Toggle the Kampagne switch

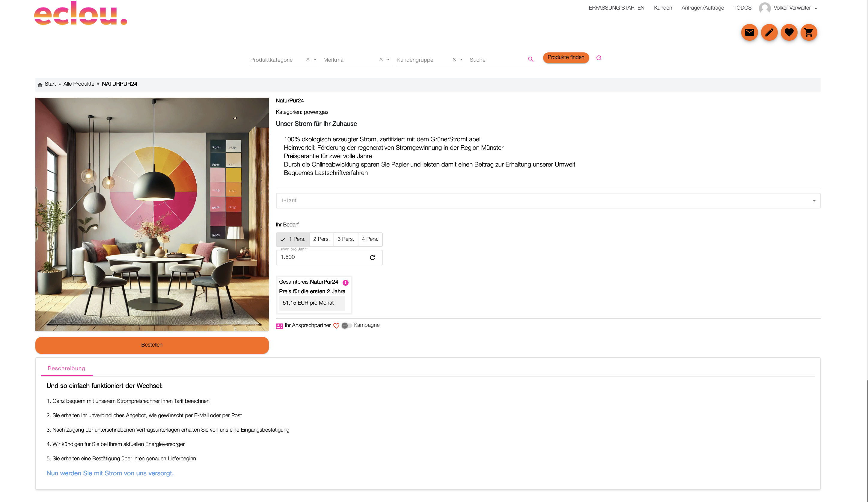click(x=346, y=326)
